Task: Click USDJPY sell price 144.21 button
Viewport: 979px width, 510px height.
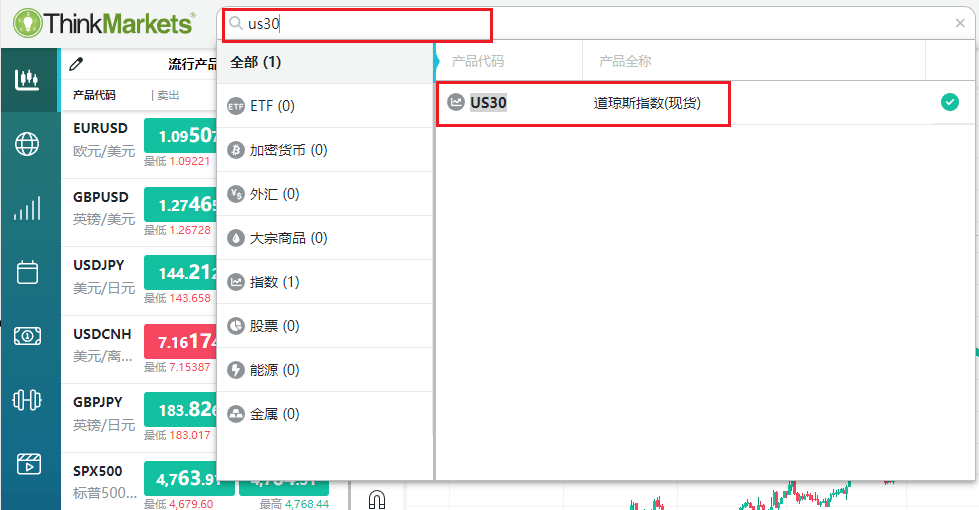Action: pos(181,273)
